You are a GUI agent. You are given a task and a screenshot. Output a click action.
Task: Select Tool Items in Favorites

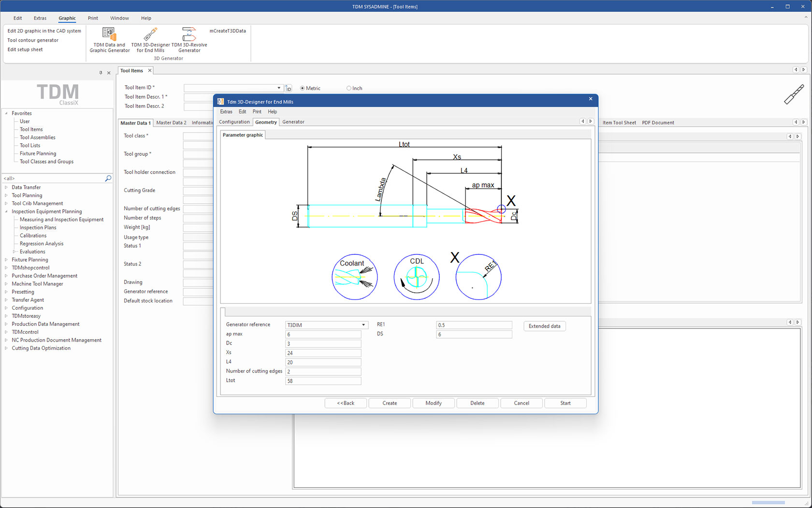[31, 129]
